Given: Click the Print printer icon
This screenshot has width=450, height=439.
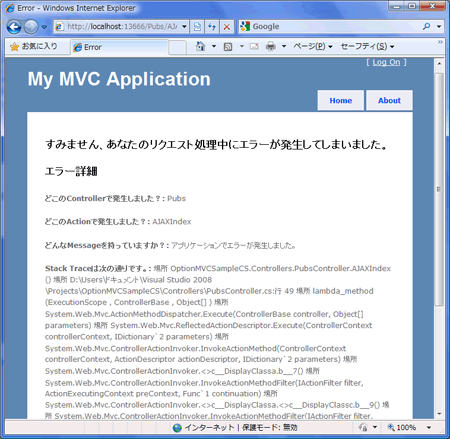Looking at the screenshot, I should click(271, 47).
